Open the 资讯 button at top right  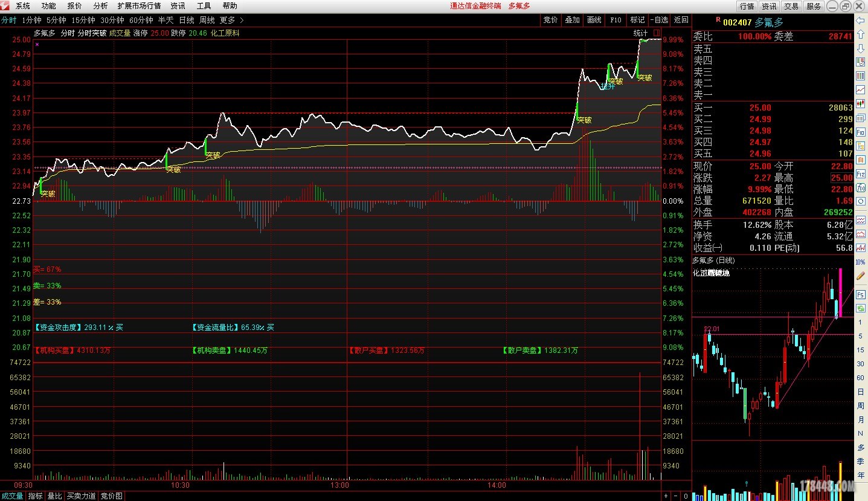pos(769,6)
